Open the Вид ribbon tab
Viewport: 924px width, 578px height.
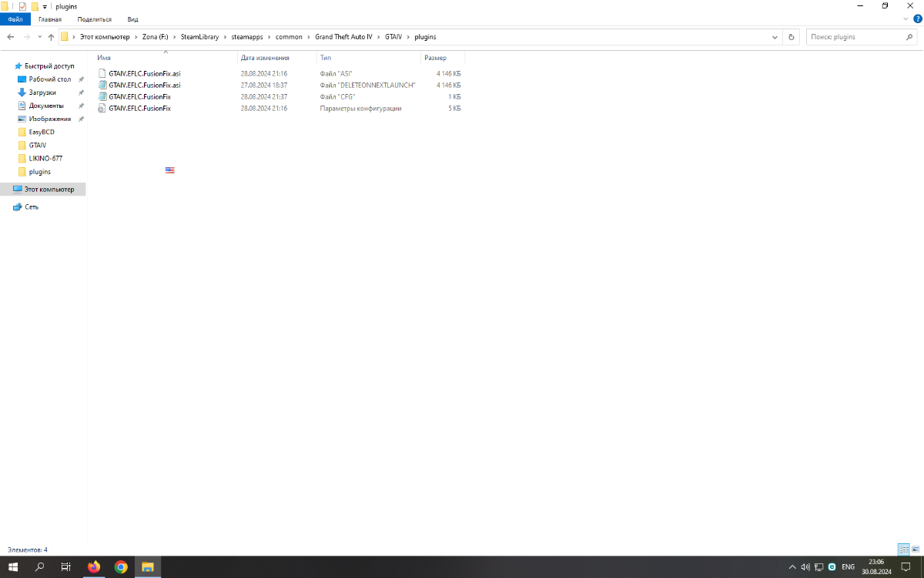point(133,19)
